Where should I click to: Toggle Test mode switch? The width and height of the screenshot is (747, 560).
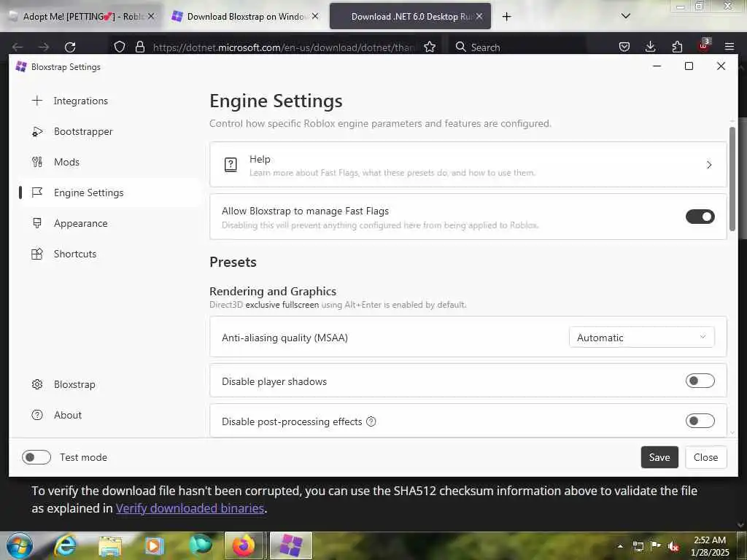[36, 457]
